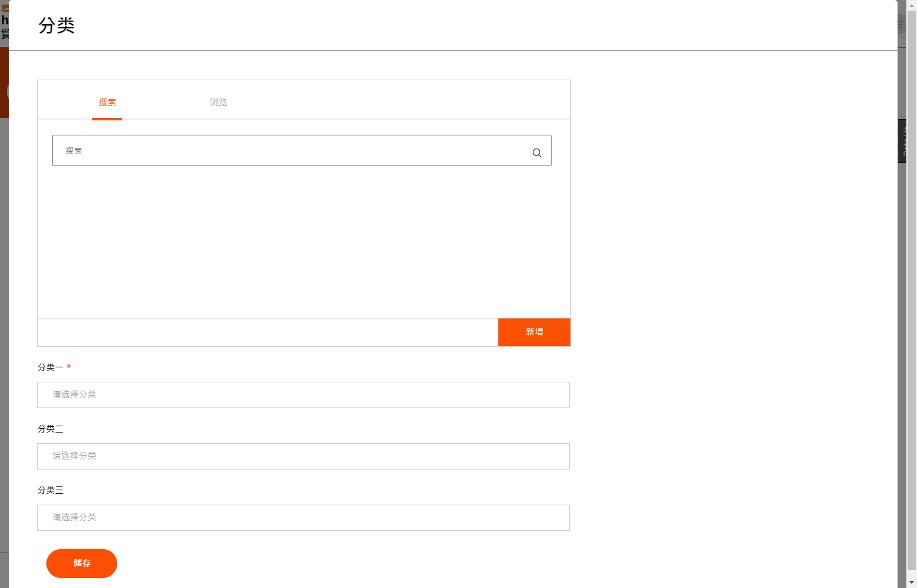Switch to the 浏览 tab
917x588 pixels.
(x=218, y=102)
